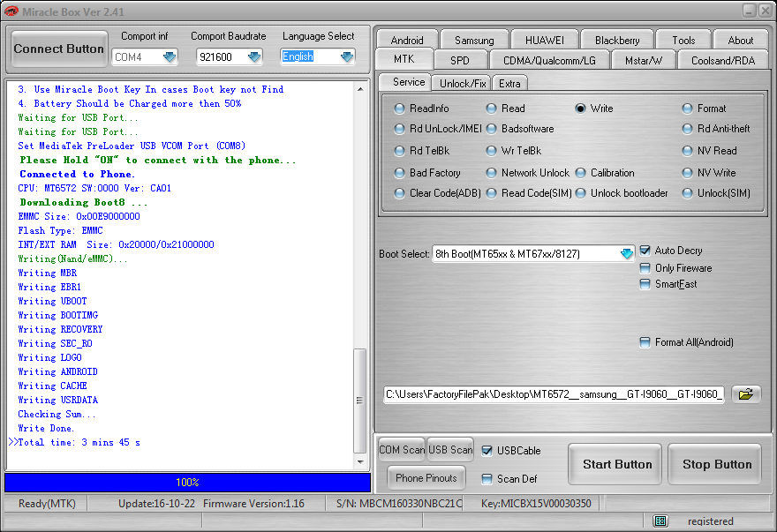This screenshot has width=777, height=532.
Task: Open the Language Select dropdown
Action: pos(347,57)
